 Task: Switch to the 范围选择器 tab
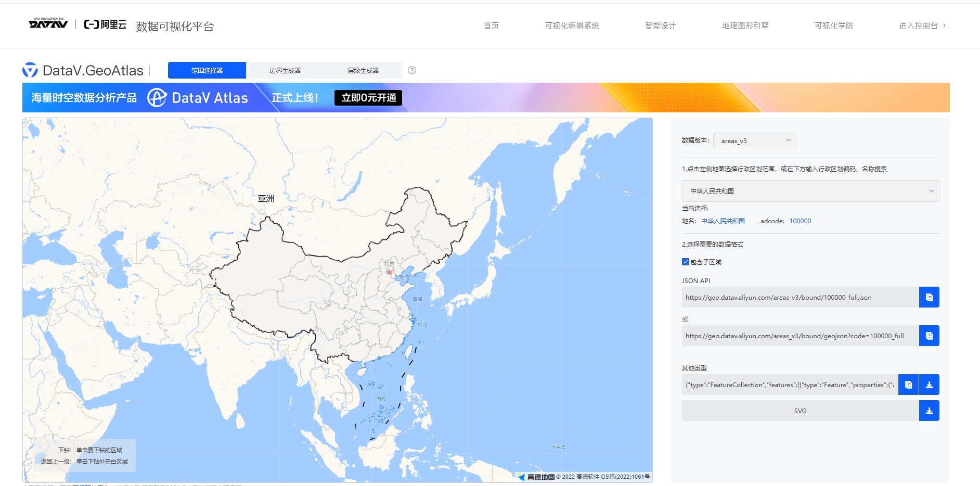207,70
